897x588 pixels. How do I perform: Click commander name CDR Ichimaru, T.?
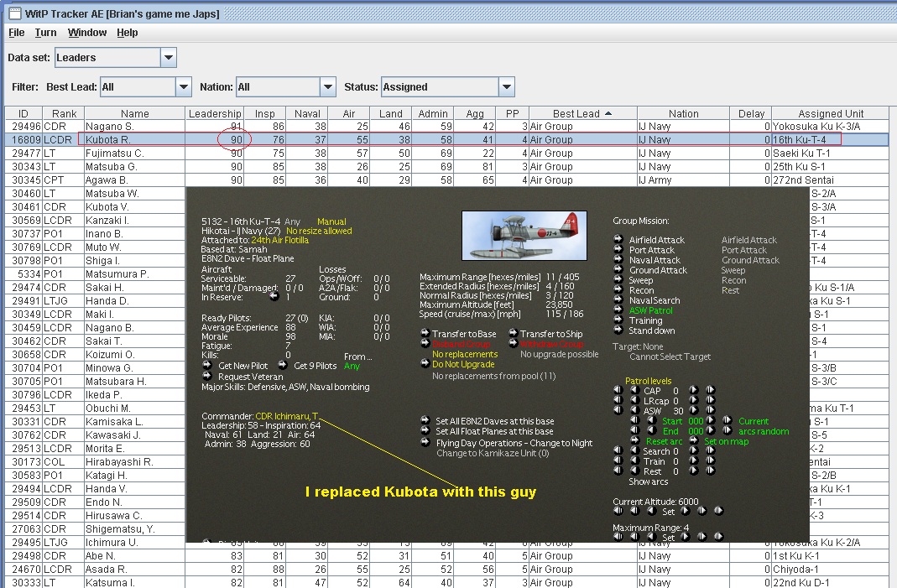click(289, 416)
